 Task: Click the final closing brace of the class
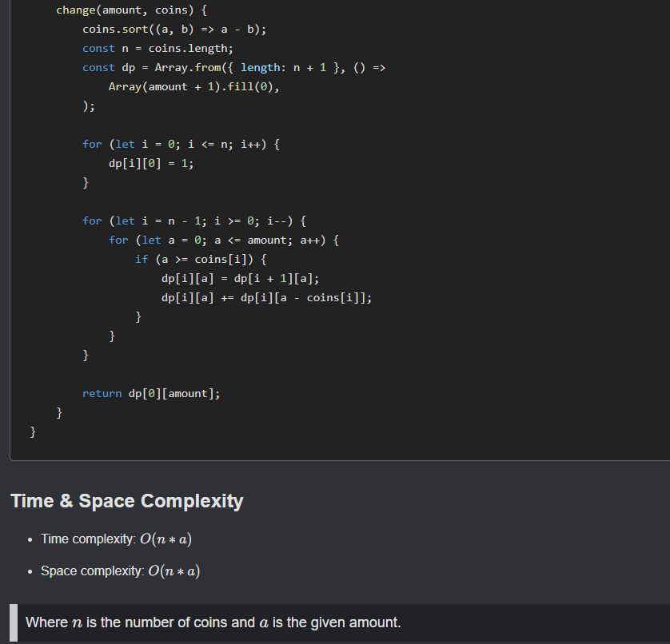pyautogui.click(x=33, y=431)
